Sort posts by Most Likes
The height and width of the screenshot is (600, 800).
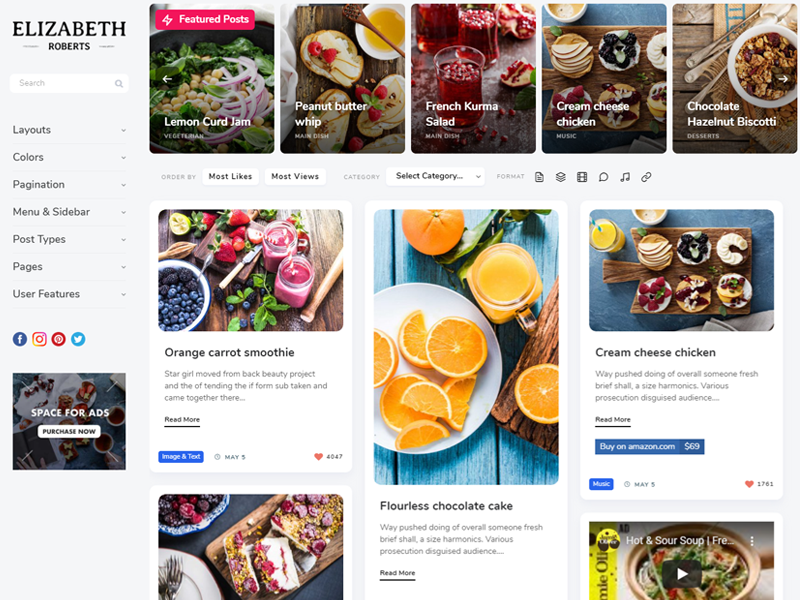pos(231,177)
